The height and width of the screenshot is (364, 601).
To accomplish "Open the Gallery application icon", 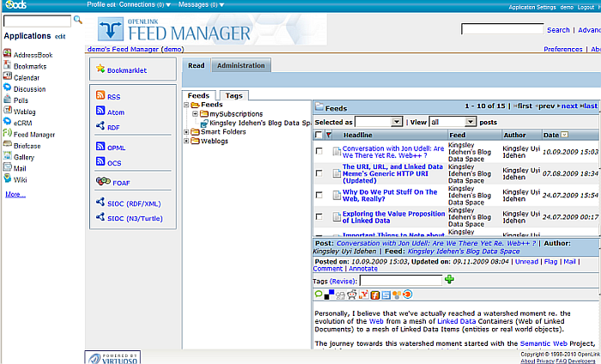I will click(7, 157).
